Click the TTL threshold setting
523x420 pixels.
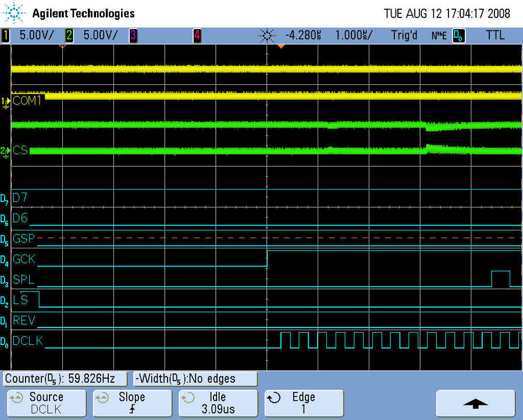(496, 35)
